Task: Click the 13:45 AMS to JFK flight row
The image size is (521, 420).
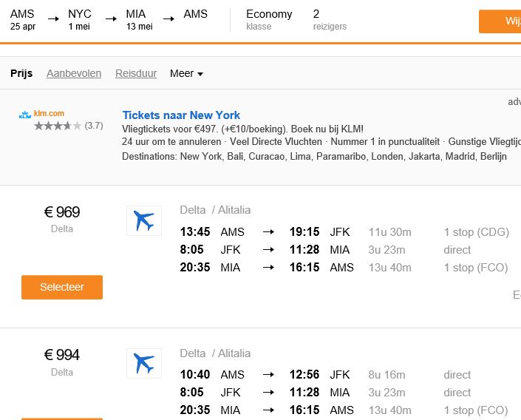Action: 344,232
